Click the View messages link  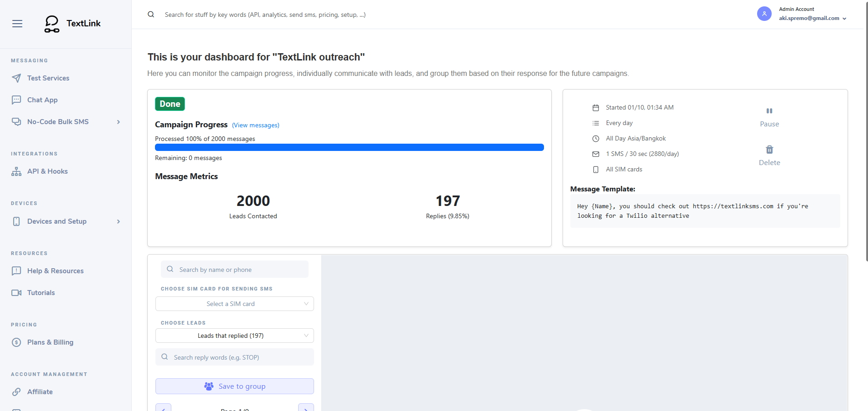pos(255,125)
